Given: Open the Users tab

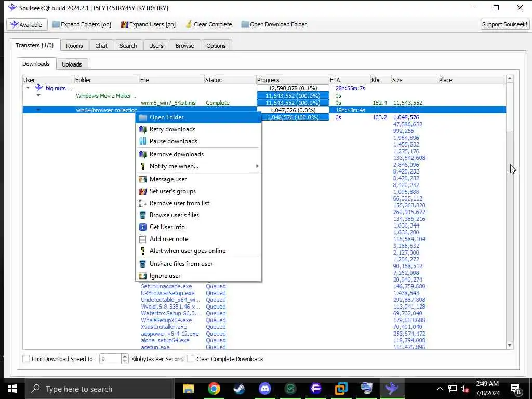Looking at the screenshot, I should click(x=156, y=46).
